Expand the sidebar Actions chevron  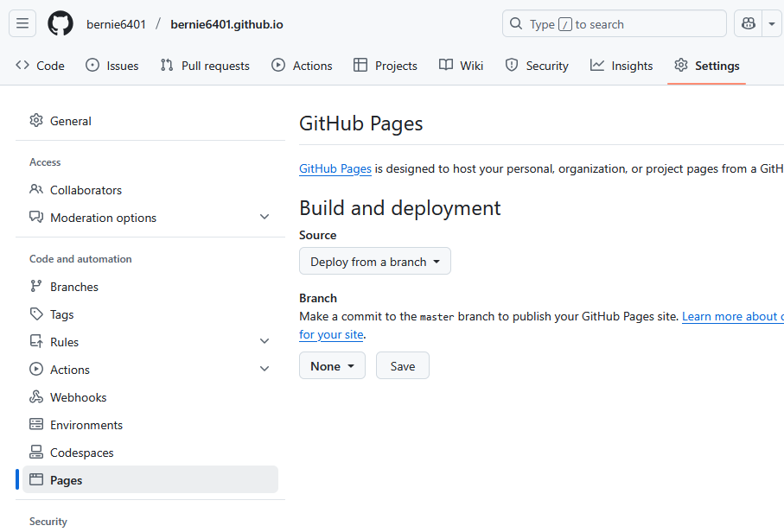point(265,369)
